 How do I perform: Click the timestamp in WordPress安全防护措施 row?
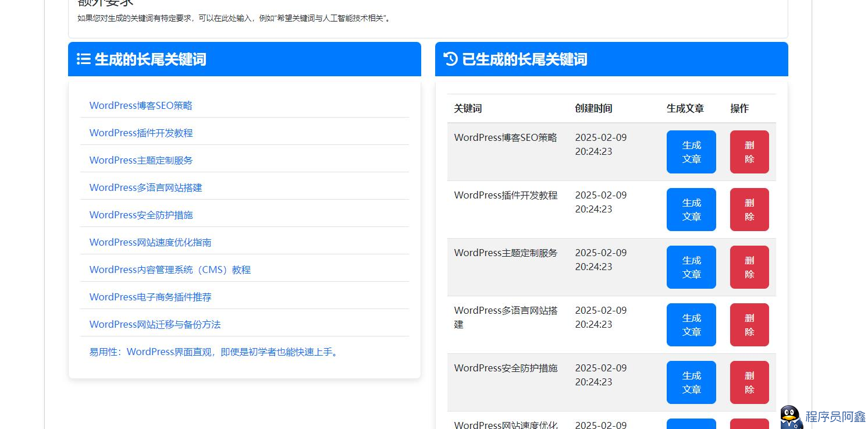point(601,375)
